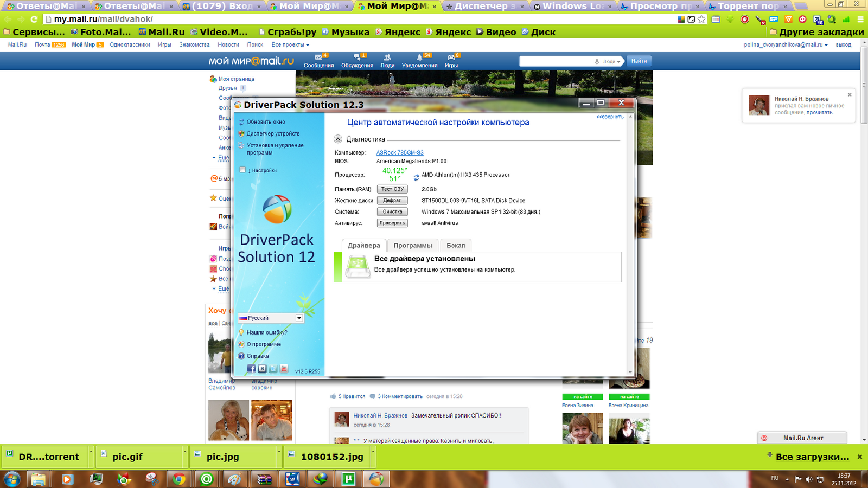
Task: Open the green download arrow extension
Action: (x=730, y=19)
